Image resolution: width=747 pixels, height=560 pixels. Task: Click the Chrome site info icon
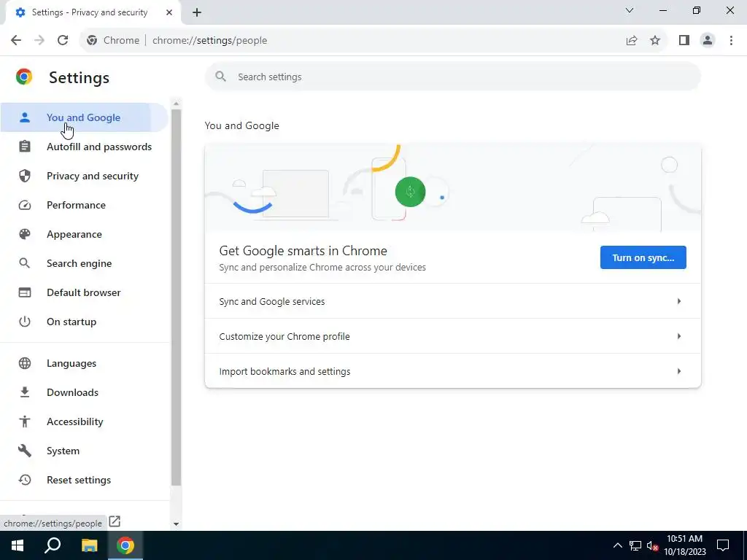pyautogui.click(x=92, y=41)
